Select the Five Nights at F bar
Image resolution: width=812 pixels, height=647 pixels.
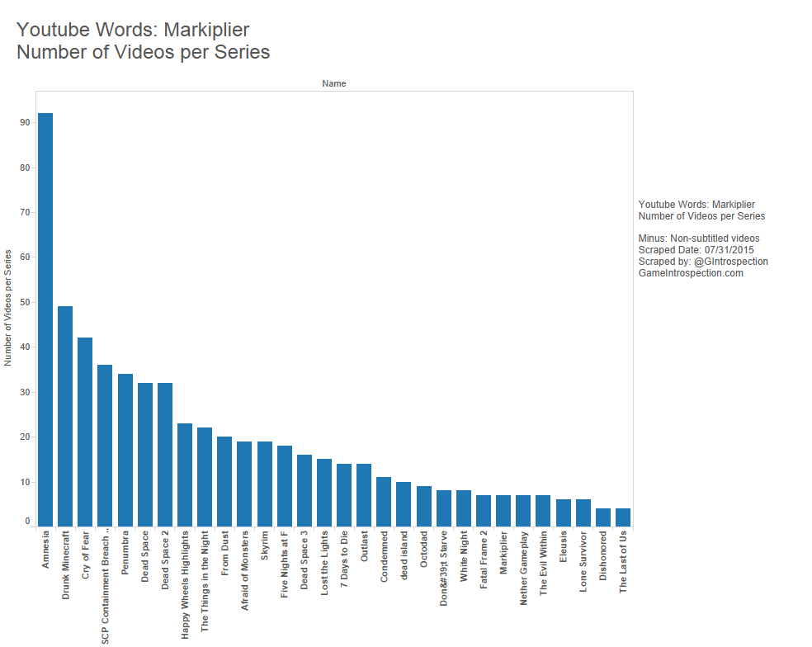[285, 485]
